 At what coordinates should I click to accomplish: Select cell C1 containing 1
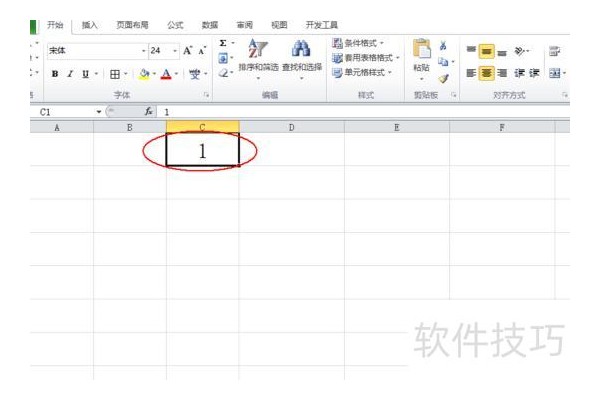tap(202, 150)
